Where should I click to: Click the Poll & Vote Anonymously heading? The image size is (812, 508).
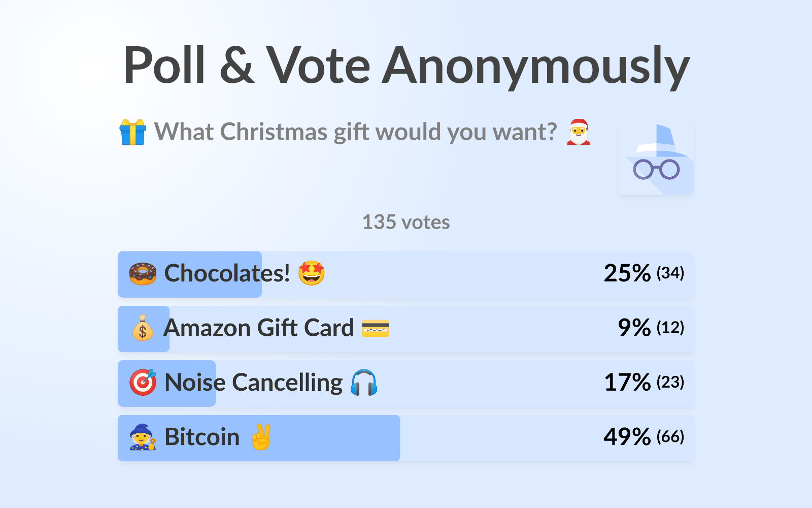406,66
